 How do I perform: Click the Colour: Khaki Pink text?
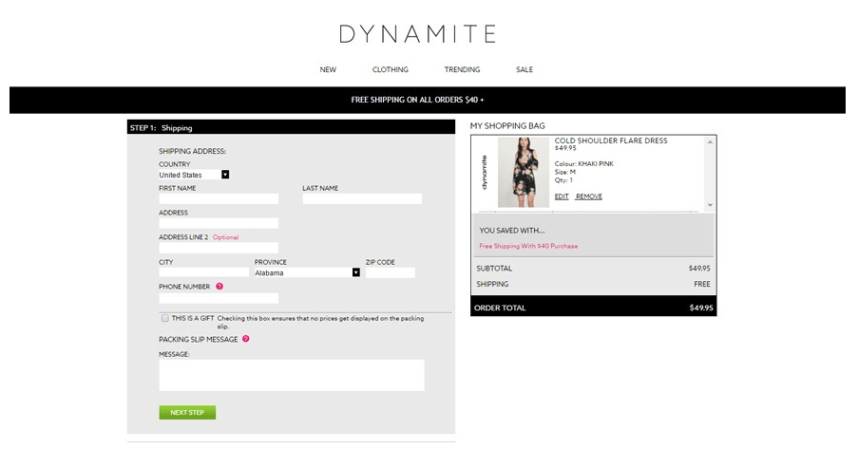point(584,164)
